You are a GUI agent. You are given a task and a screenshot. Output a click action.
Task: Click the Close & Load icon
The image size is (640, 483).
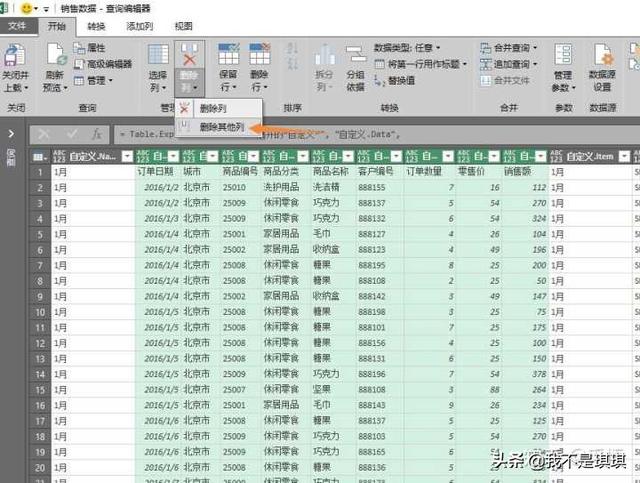coord(15,55)
